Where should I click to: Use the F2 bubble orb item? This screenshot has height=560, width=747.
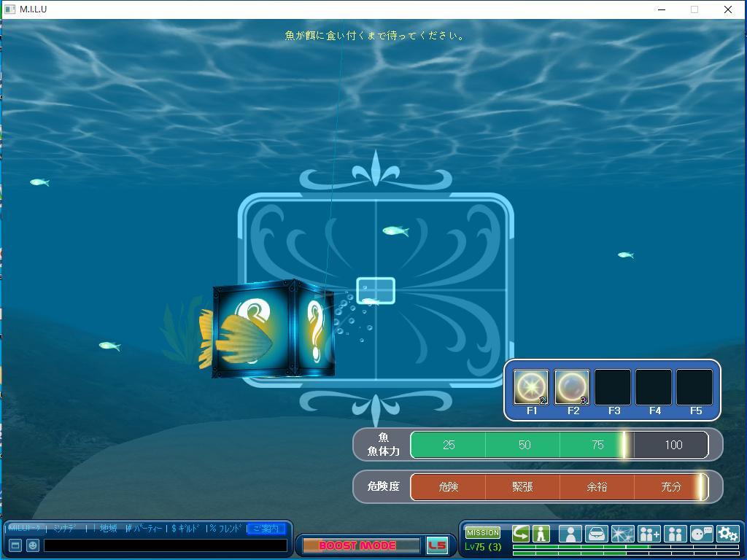tap(572, 386)
